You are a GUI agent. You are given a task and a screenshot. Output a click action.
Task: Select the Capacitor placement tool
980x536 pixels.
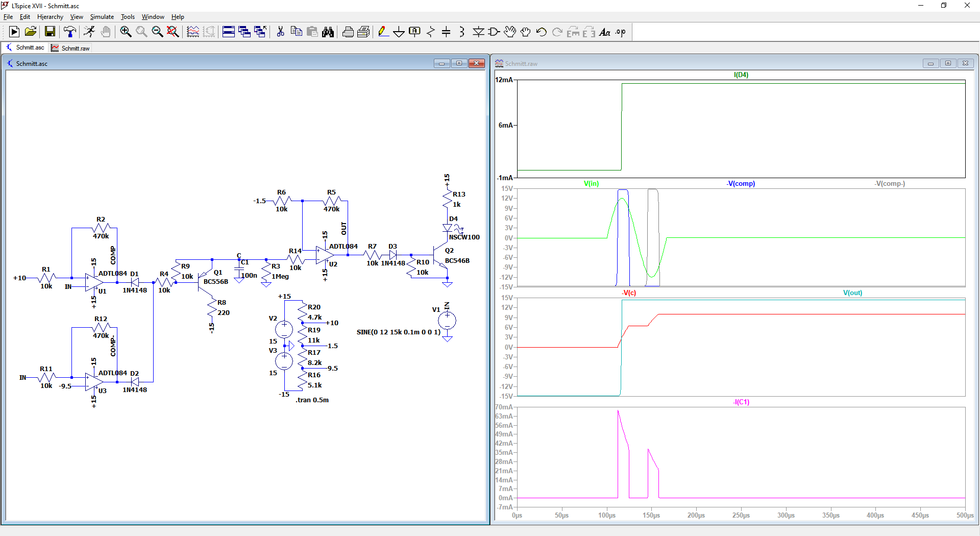[x=446, y=32]
